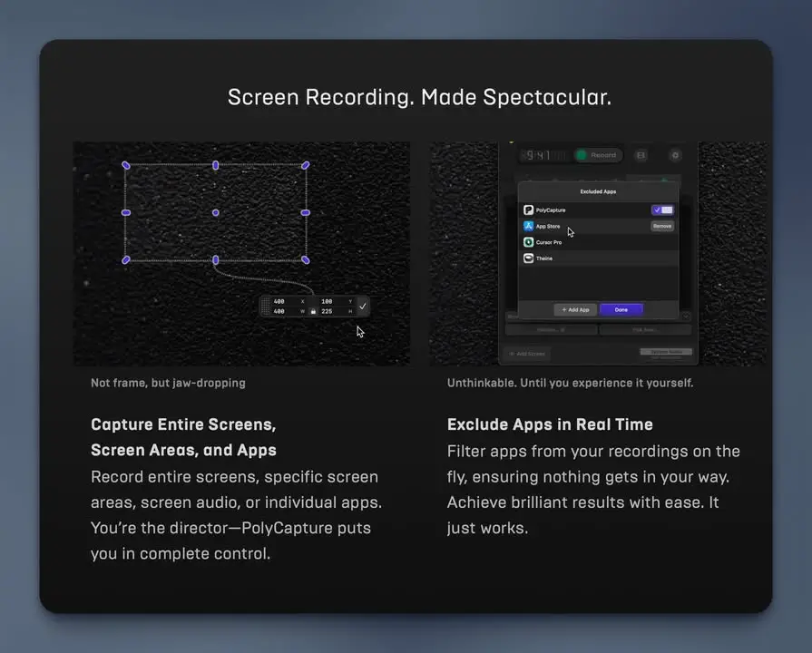The height and width of the screenshot is (653, 812).
Task: Click the top-right corner selection handle
Action: click(306, 165)
